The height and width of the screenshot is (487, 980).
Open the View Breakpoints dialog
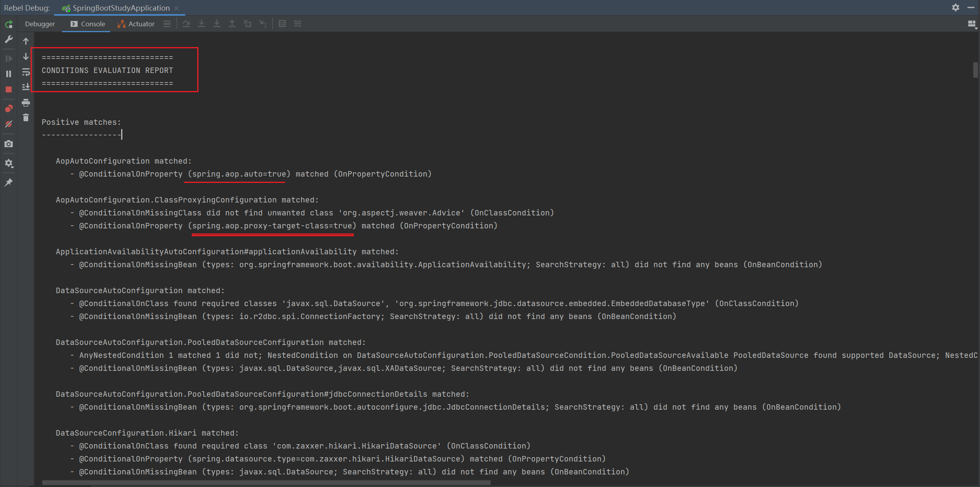coord(9,108)
